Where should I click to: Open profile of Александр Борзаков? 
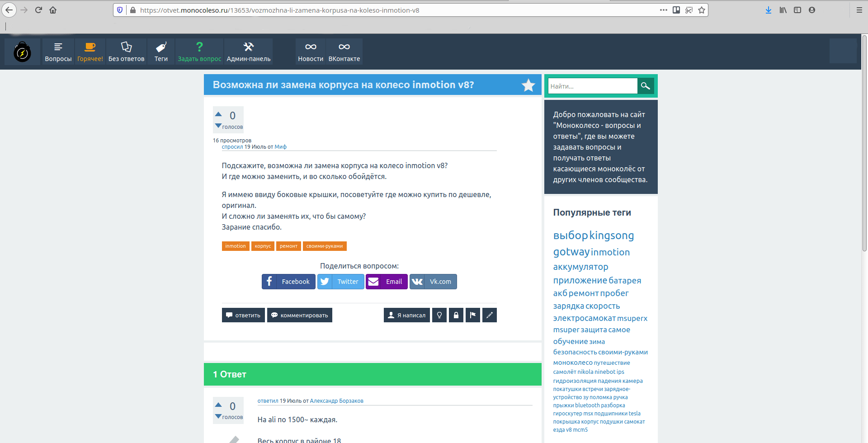pos(337,401)
